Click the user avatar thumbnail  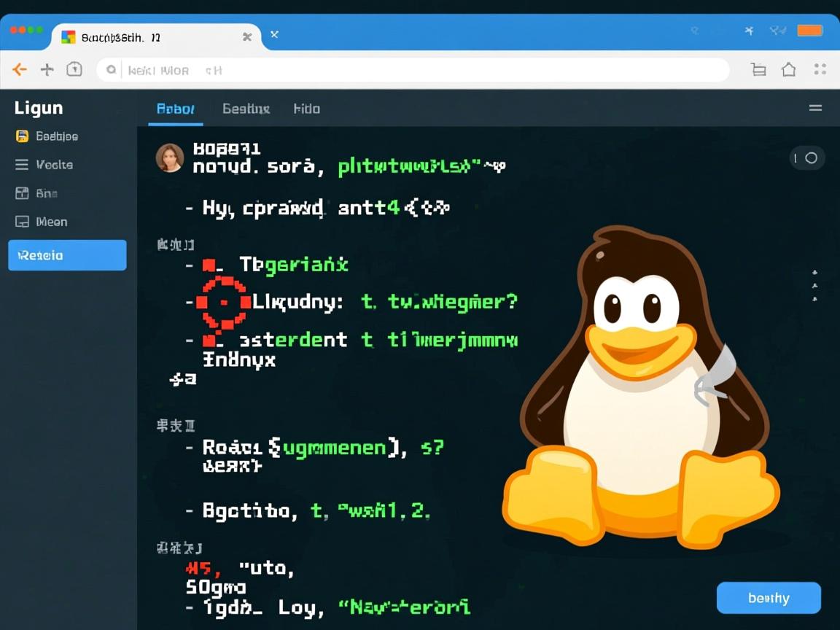[x=170, y=157]
